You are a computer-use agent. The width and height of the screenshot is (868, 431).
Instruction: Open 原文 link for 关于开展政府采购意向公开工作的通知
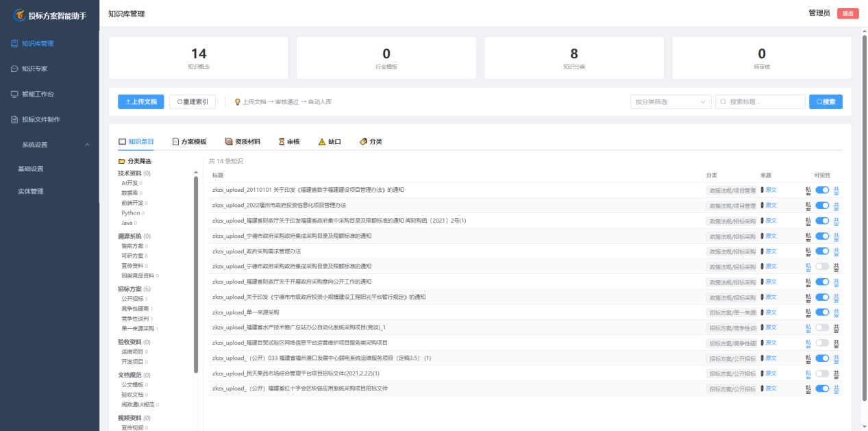point(771,282)
